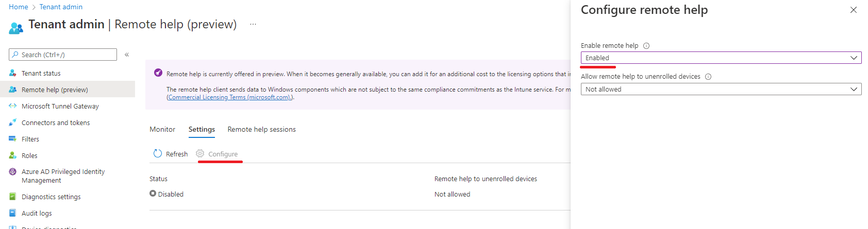This screenshot has height=229, width=868.
Task: Click the Configure gear icon
Action: (200, 154)
